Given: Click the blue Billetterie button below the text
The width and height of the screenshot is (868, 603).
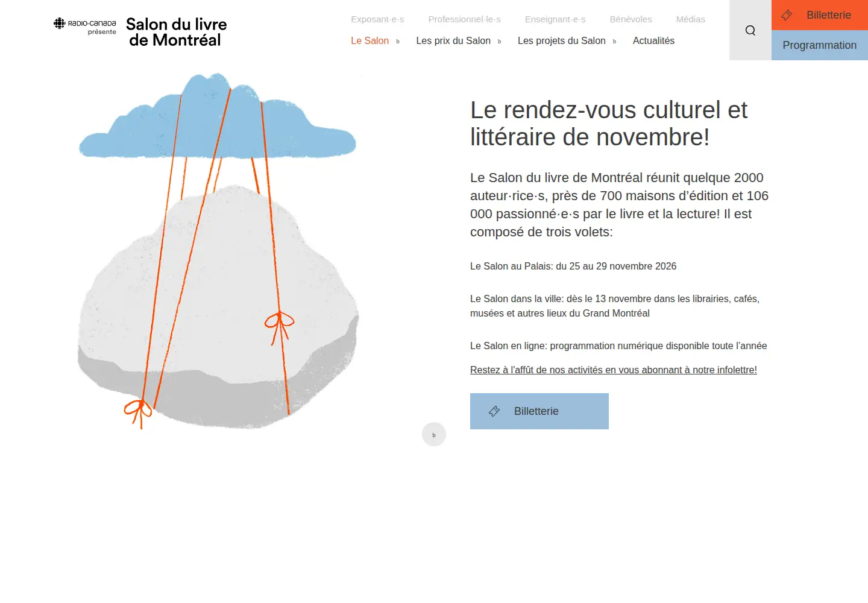Looking at the screenshot, I should 539,411.
